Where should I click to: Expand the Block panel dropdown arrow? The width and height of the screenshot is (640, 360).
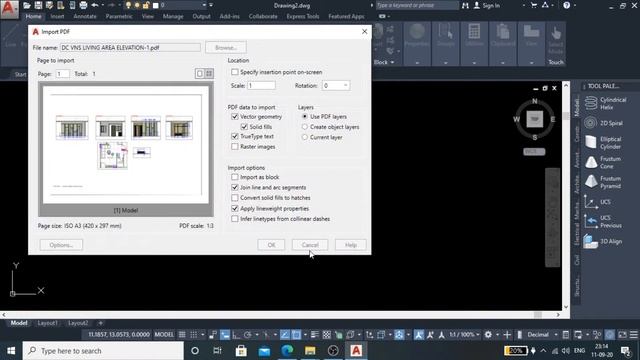coord(392,62)
